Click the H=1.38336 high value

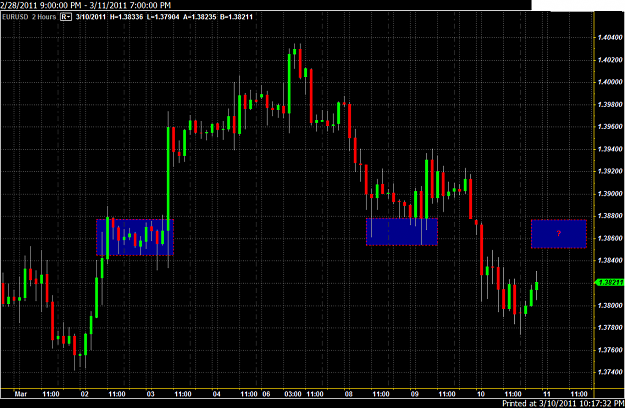pos(126,17)
